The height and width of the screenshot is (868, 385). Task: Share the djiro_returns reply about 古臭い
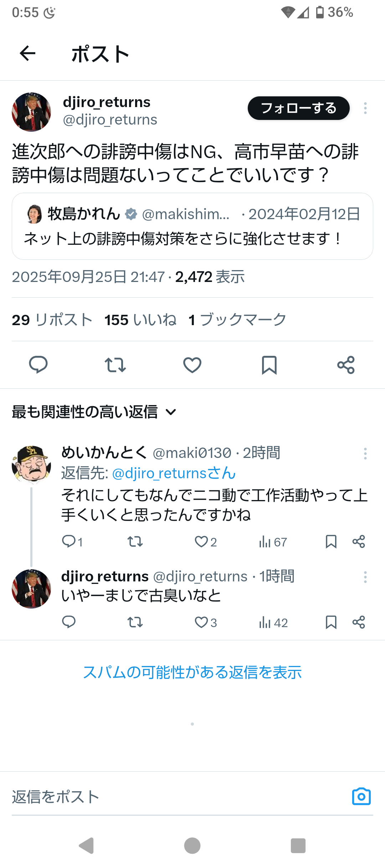pyautogui.click(x=359, y=622)
